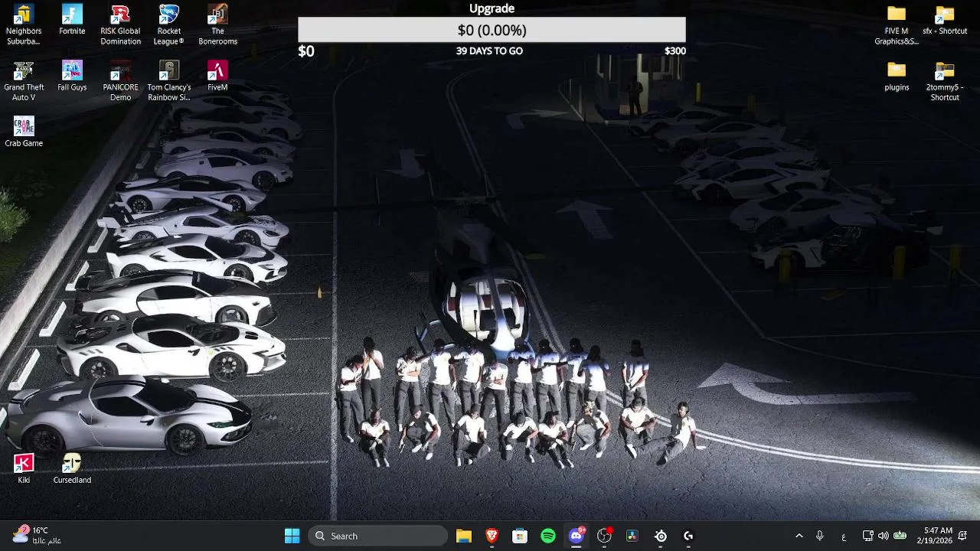Click the microphone tray icon

pyautogui.click(x=819, y=536)
